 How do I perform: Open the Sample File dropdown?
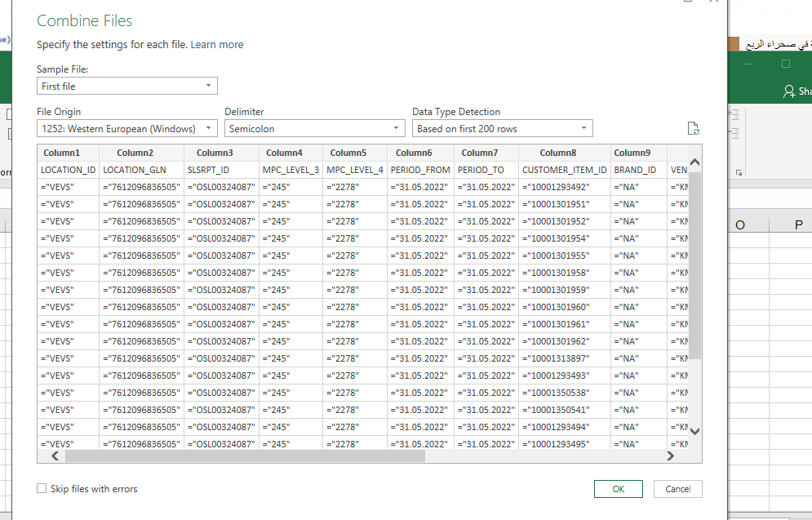click(x=126, y=86)
